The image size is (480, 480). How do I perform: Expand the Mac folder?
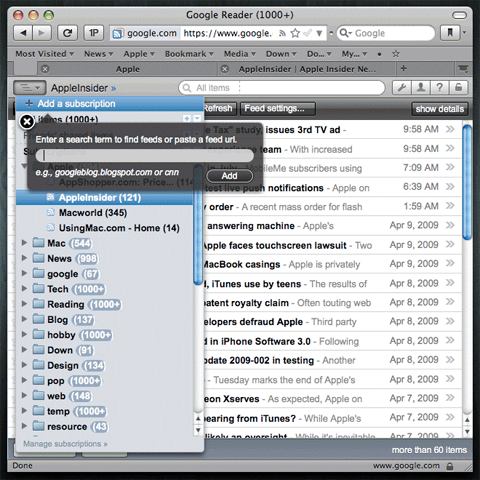(x=24, y=242)
